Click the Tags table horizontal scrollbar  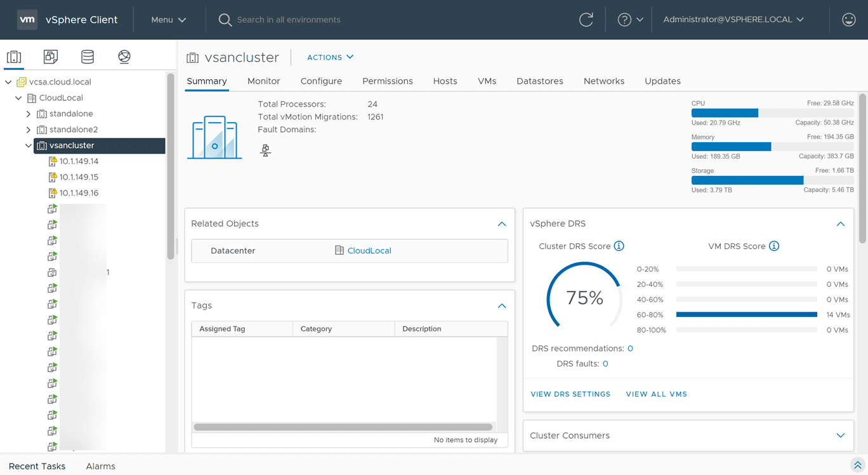click(343, 427)
